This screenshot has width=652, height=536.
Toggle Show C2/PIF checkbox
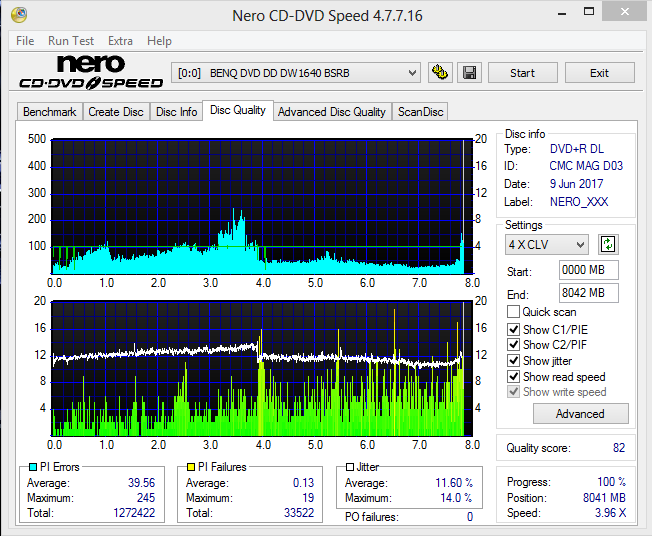tap(513, 344)
